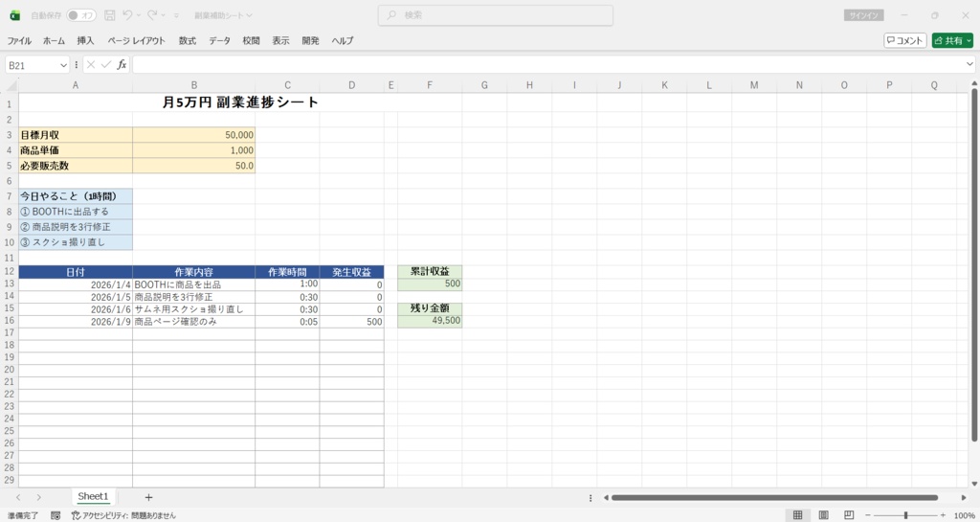980x522 pixels.
Task: Click the サムネ用スクショ撮り直し cell
Action: point(193,308)
